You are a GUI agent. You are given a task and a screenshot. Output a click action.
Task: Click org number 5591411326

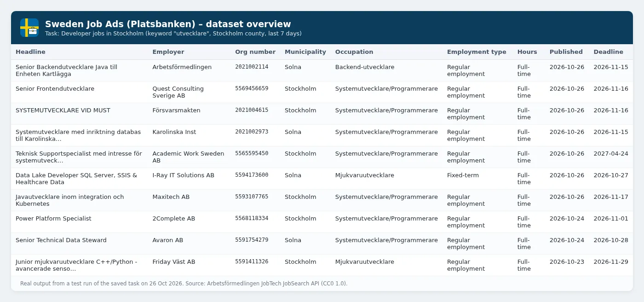click(x=252, y=262)
